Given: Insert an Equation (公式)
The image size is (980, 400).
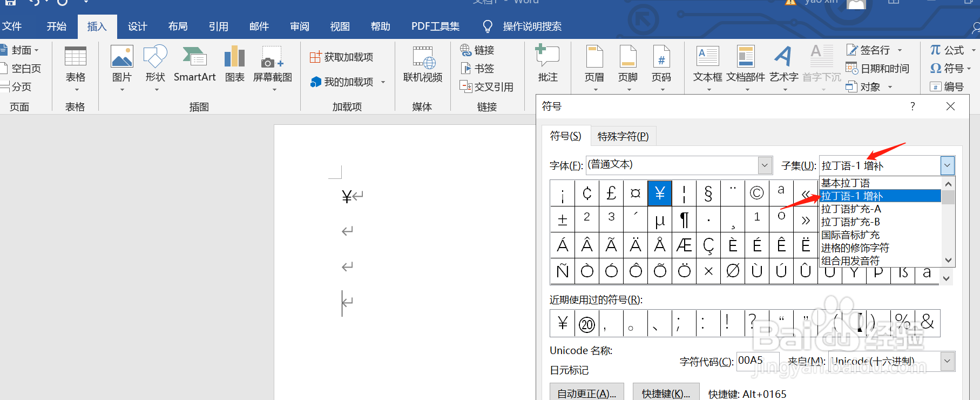Looking at the screenshot, I should [947, 50].
